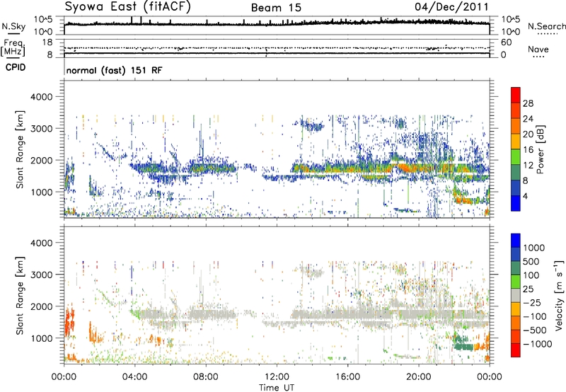The image size is (566, 392).
Task: Click the "2000" tick of the power panel
Action: (41, 160)
